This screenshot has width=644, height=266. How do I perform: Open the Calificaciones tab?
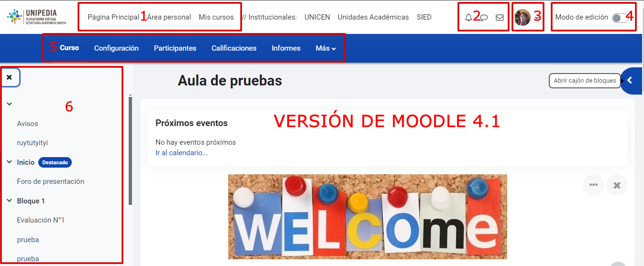tap(234, 48)
